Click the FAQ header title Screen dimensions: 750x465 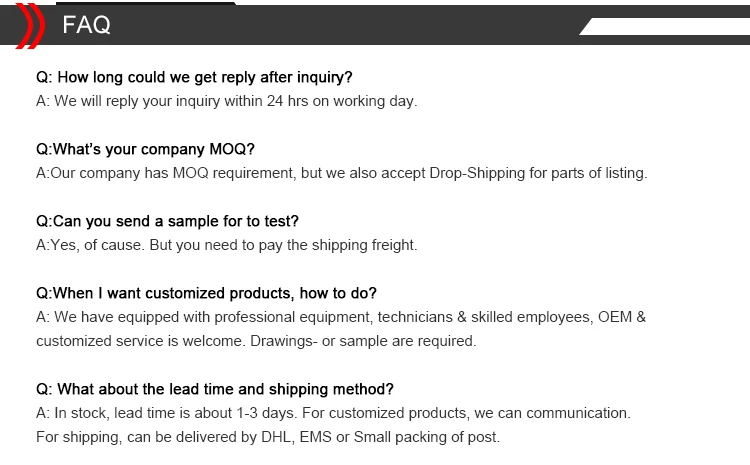click(87, 26)
